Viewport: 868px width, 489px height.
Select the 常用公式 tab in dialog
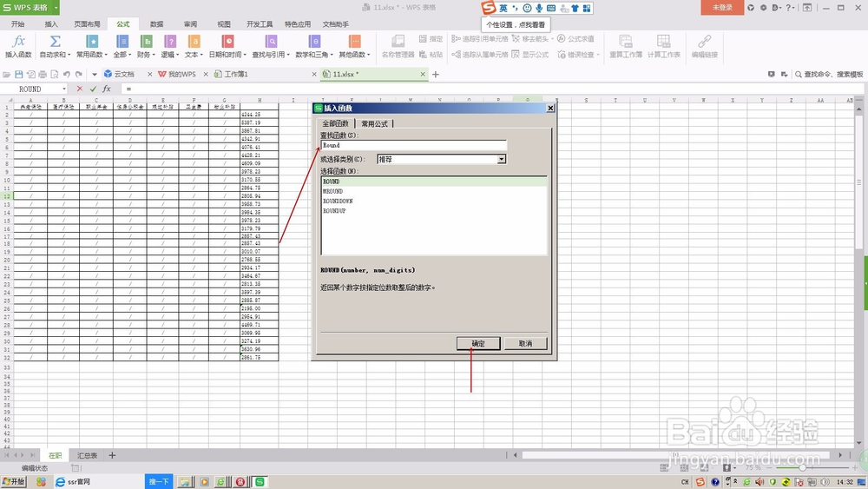374,123
